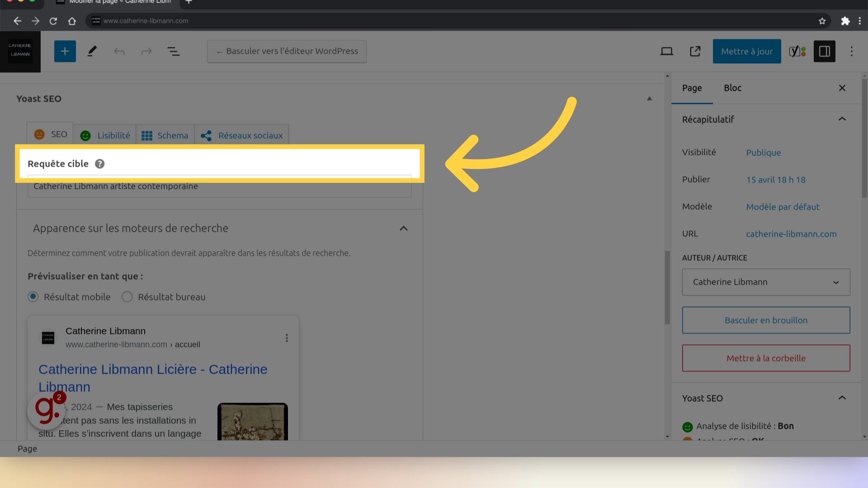The width and height of the screenshot is (868, 488).
Task: Open a new browser tab with plus
Action: click(189, 2)
